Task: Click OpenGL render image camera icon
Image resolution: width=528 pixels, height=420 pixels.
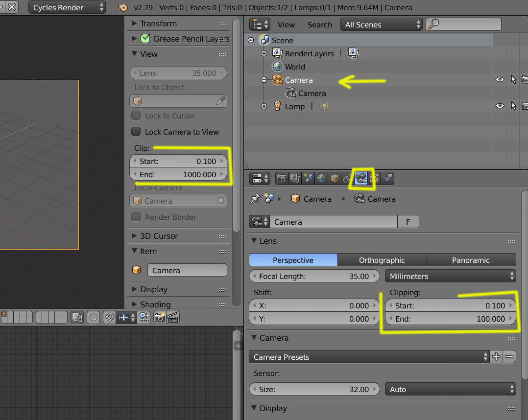Action: 160,317
